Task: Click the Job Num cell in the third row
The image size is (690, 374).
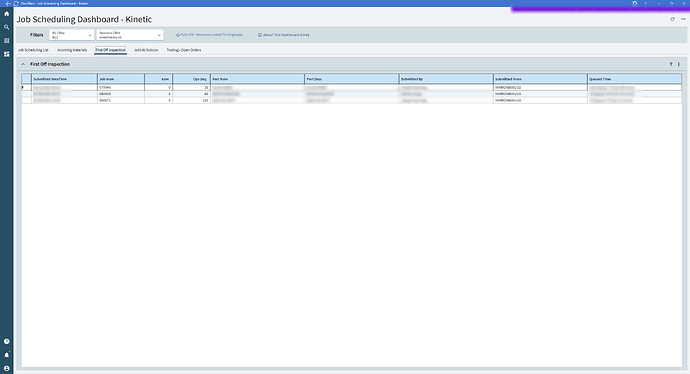Action: pos(121,100)
